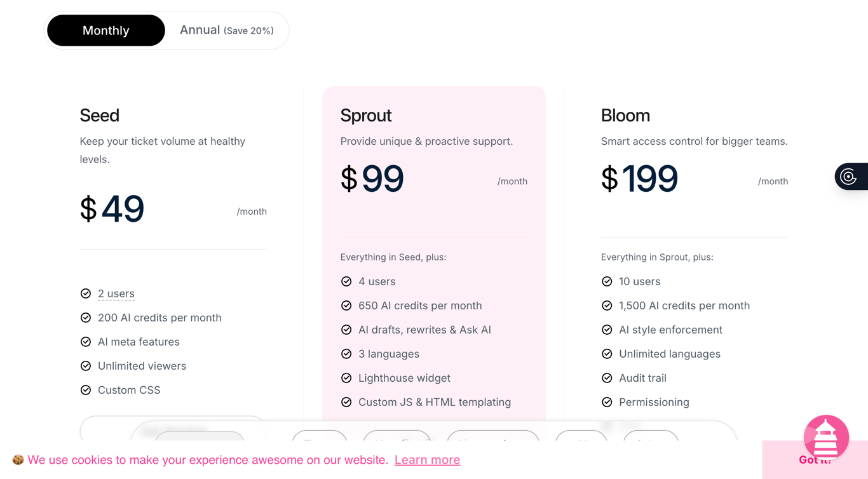Open the pink chat launcher icon

[x=826, y=437]
